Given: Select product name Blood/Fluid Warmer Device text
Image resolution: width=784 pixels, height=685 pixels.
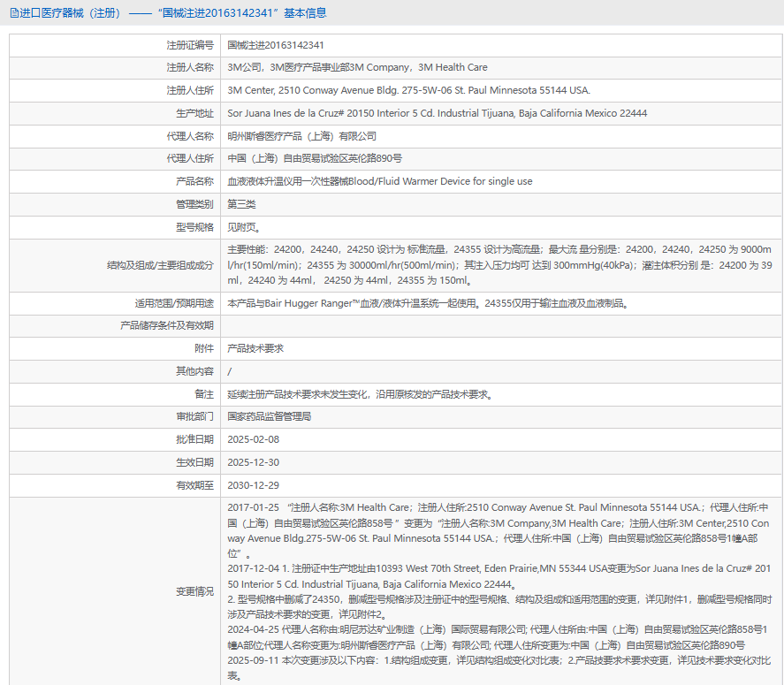Looking at the screenshot, I should click(379, 181).
